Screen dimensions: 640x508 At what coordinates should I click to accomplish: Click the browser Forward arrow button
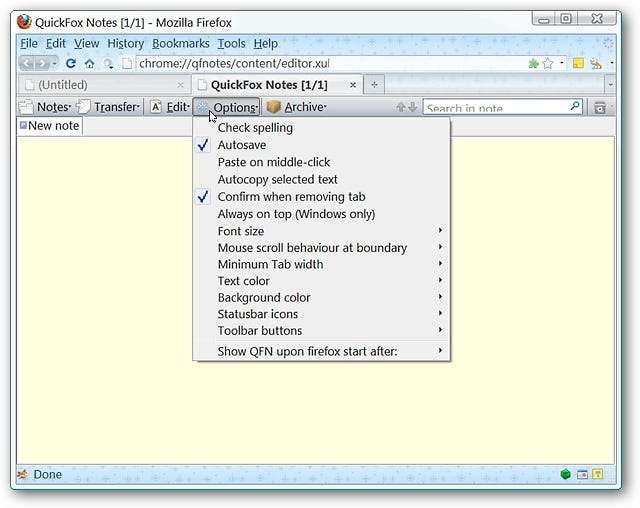[42, 63]
